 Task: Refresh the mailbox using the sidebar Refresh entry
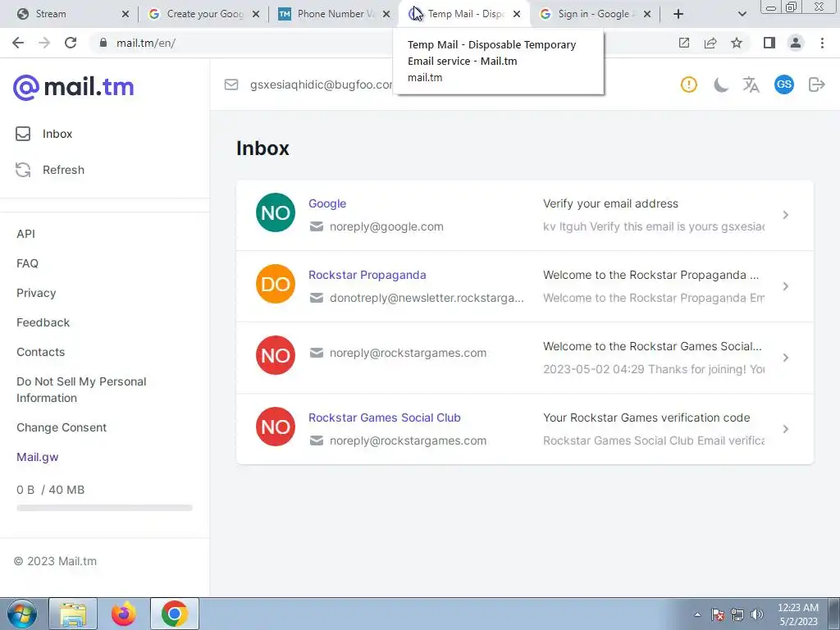coord(50,170)
